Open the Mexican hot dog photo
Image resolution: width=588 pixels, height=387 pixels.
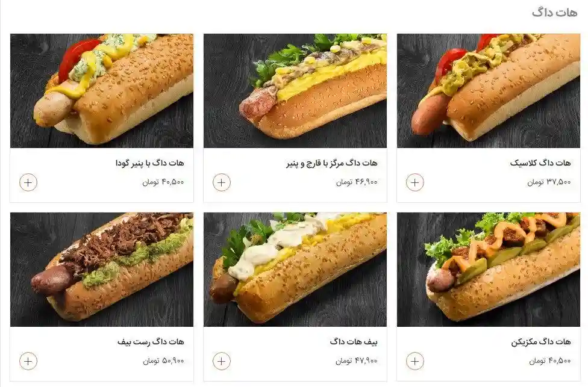(x=488, y=270)
